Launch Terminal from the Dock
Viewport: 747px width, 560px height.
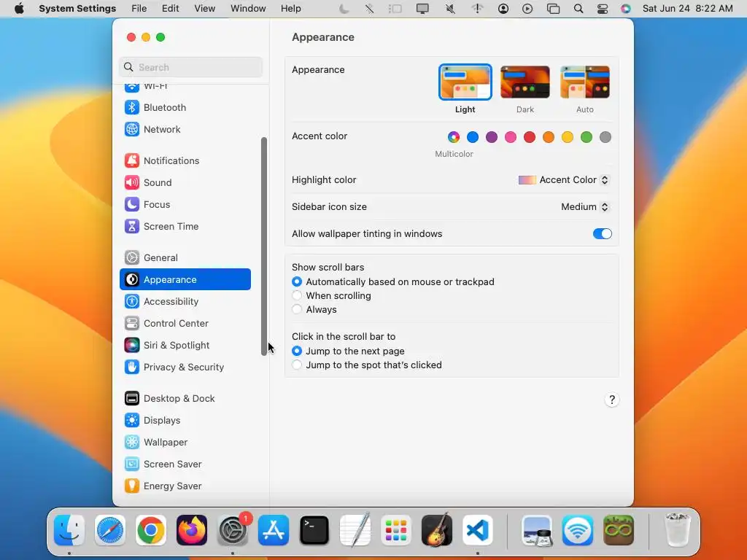point(314,531)
